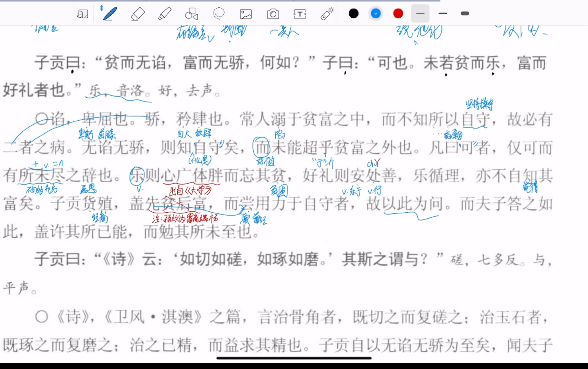The width and height of the screenshot is (588, 369).
Task: Click the pronunciation note "乐，音洛"
Action: coord(117,91)
